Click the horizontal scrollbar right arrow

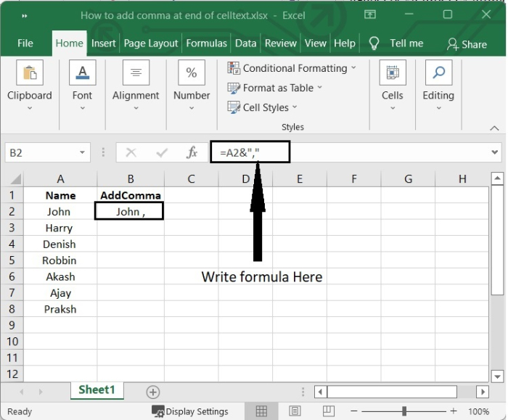tap(483, 392)
